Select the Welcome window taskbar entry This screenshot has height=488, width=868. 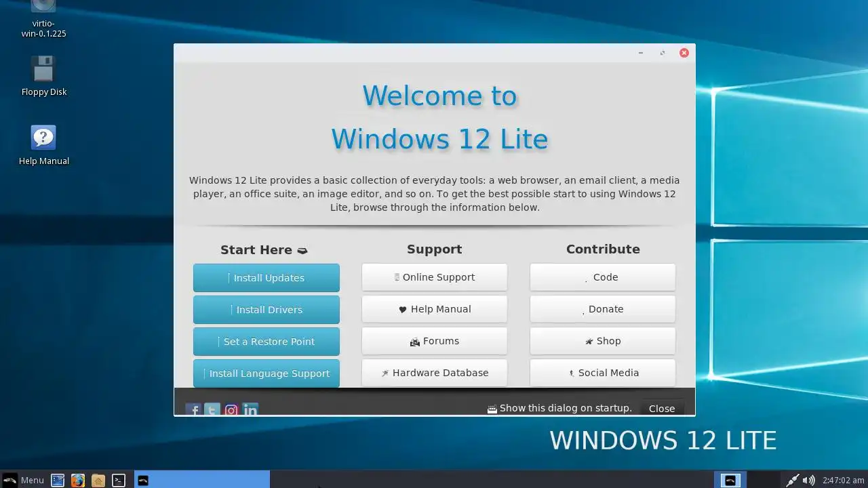click(202, 480)
